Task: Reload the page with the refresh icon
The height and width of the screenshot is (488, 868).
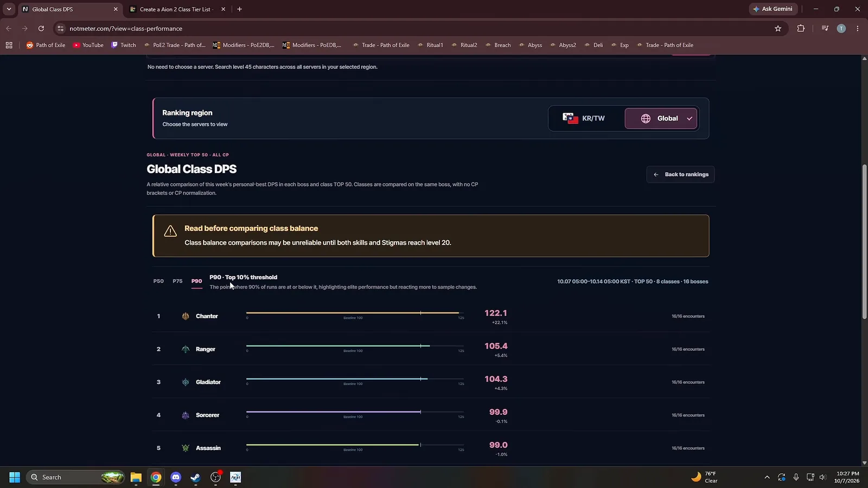Action: click(41, 29)
